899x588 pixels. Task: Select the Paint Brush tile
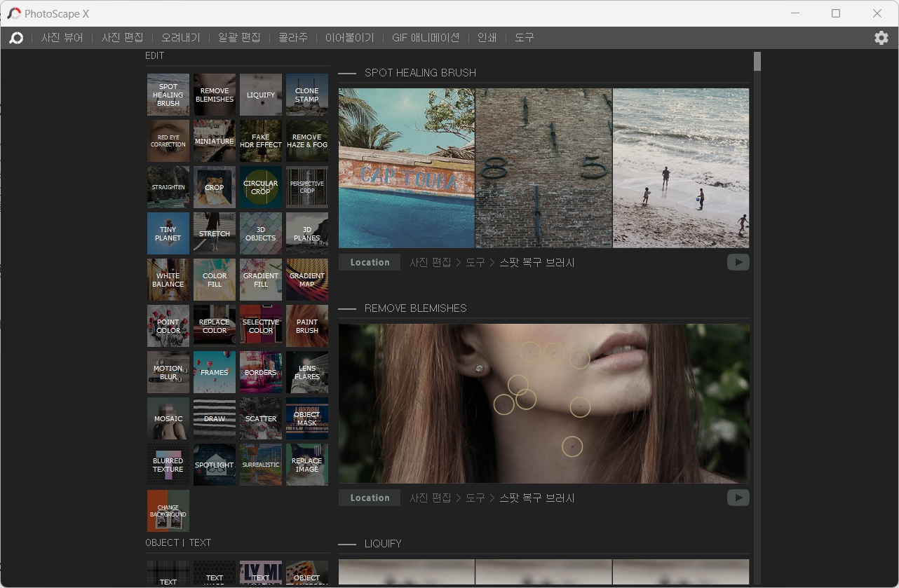coord(307,326)
